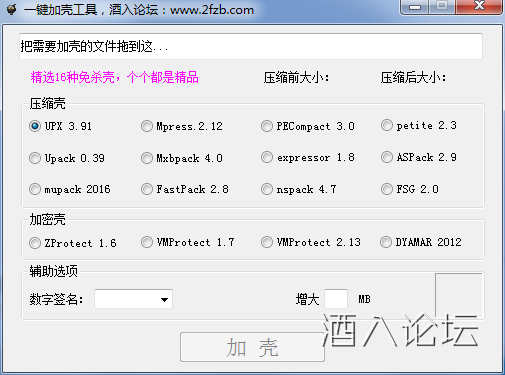Click the empty preview box in 辅助选项

pyautogui.click(x=459, y=295)
